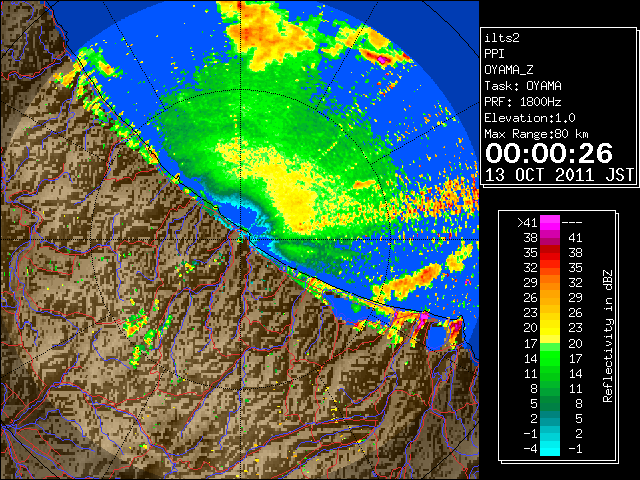Select the dark red 35–38 dBZ band
Screen dimensions: 640x480
(x=550, y=253)
